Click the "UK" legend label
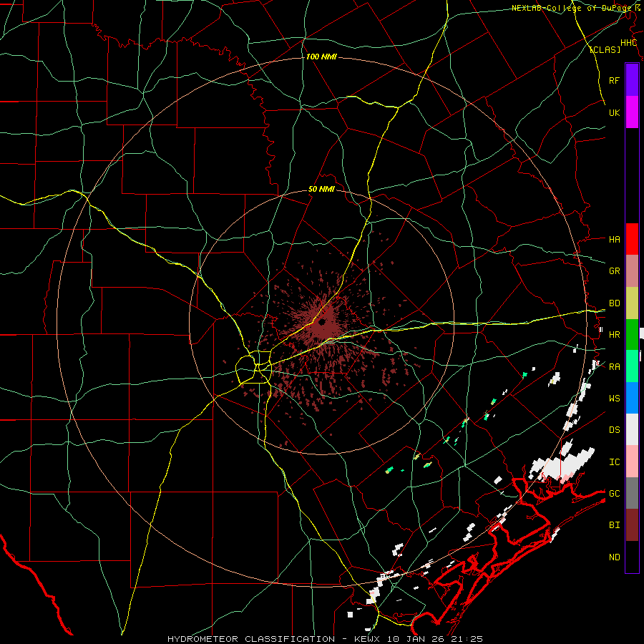Image resolution: width=644 pixels, height=644 pixels. (614, 112)
